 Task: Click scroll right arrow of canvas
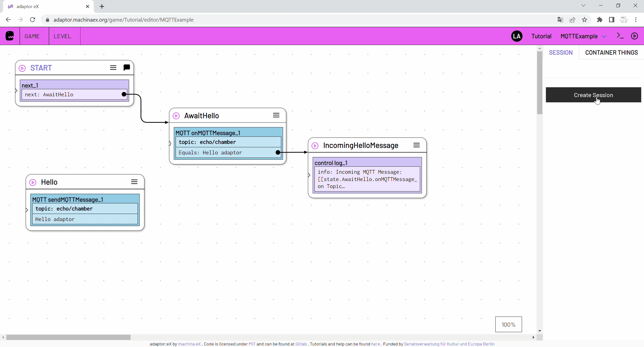[533, 337]
